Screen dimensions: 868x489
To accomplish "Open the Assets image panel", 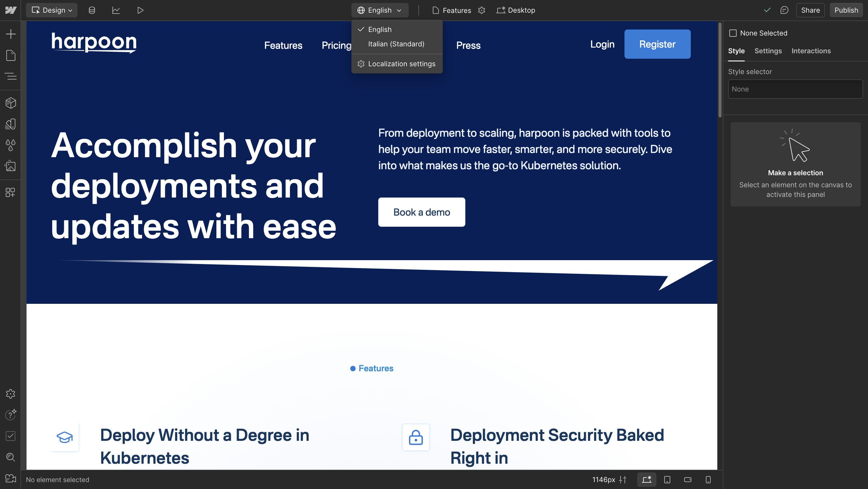I will [11, 166].
